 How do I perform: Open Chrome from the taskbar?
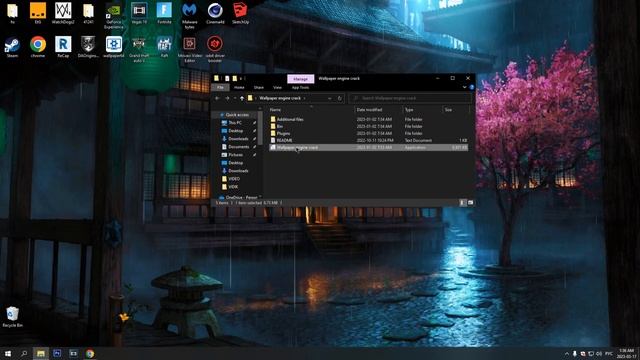pos(90,353)
